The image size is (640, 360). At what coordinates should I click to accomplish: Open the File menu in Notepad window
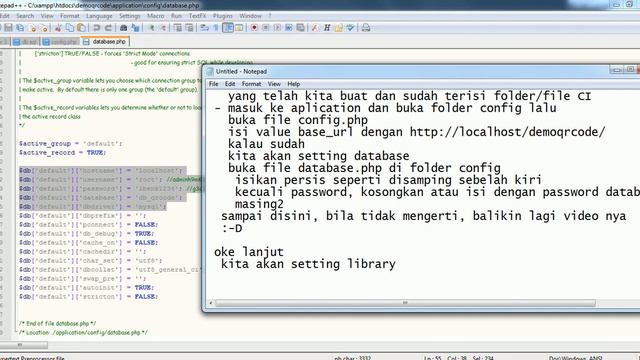pyautogui.click(x=213, y=84)
